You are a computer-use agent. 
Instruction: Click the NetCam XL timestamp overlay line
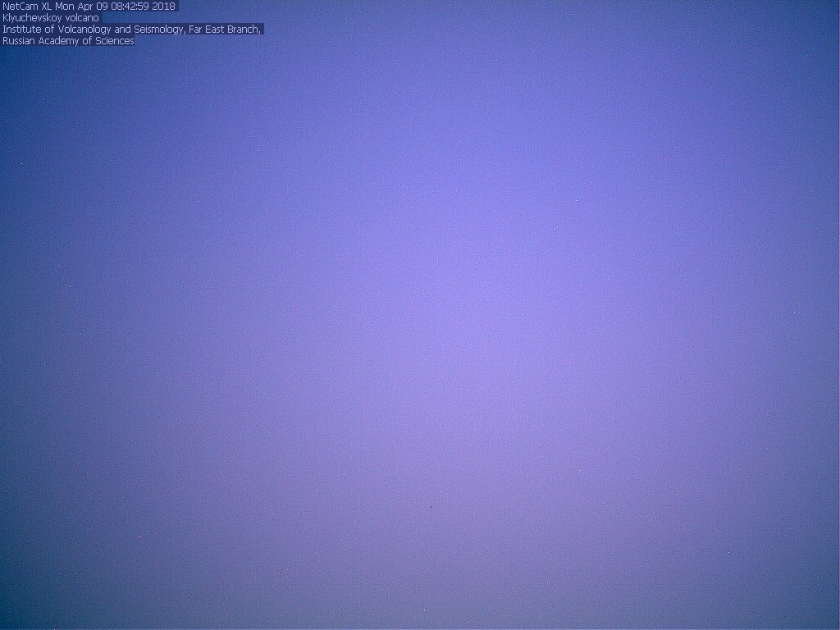[x=89, y=7]
